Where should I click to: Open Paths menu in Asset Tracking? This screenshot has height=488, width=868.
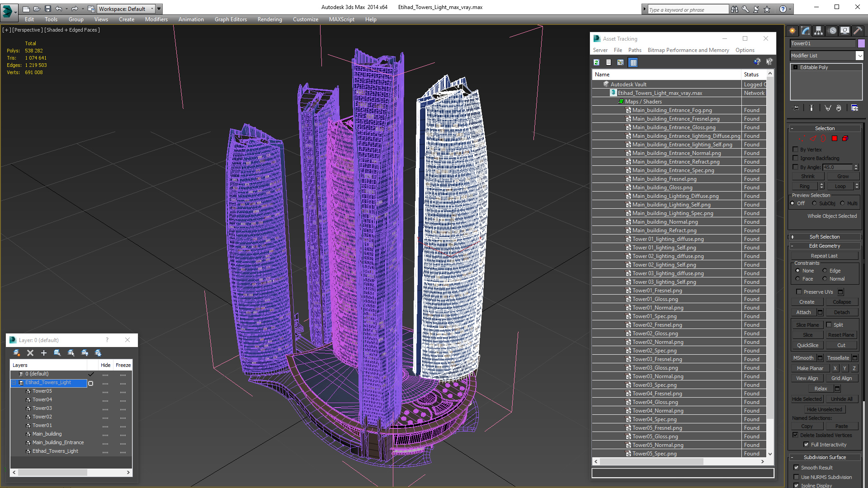pyautogui.click(x=634, y=50)
